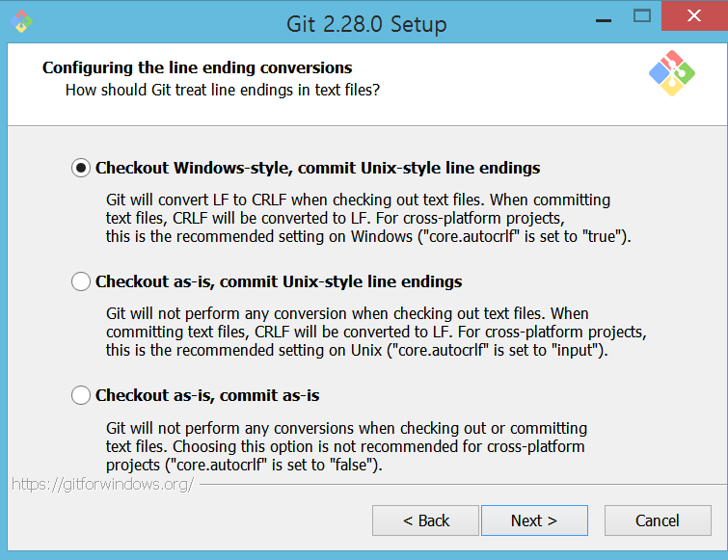728x560 pixels.
Task: Click the large Git logo in the header
Action: [x=671, y=73]
